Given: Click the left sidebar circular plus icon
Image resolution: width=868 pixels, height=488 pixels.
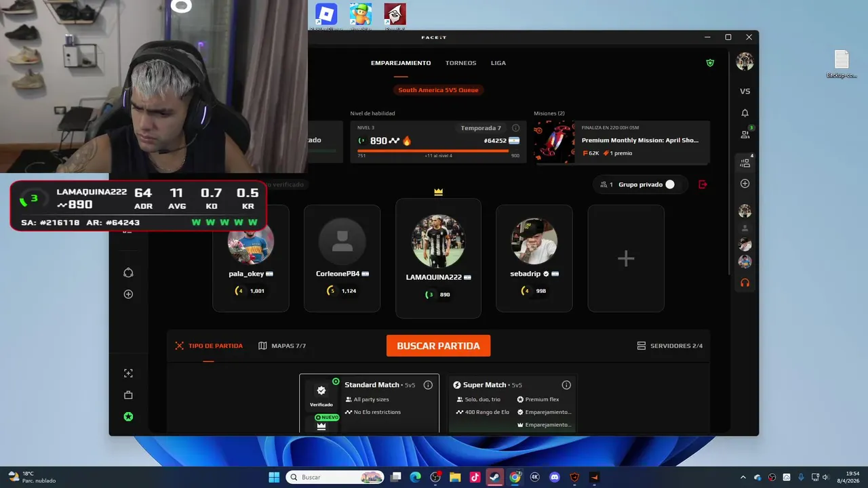Looking at the screenshot, I should 128,294.
